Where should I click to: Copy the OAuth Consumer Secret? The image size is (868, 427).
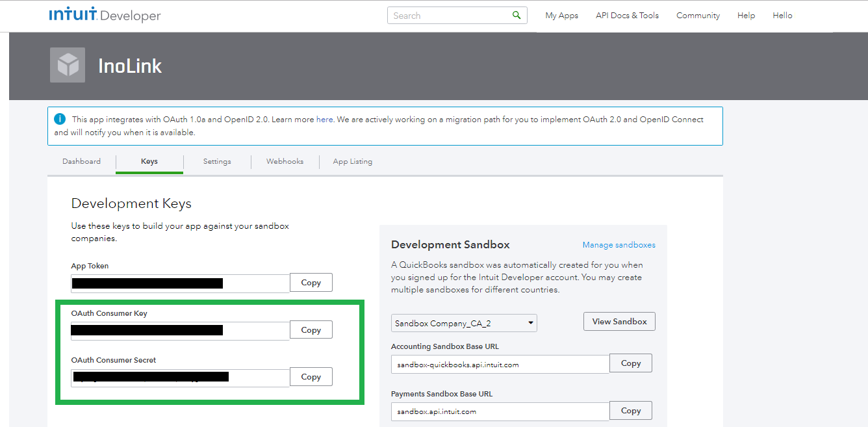click(x=311, y=377)
